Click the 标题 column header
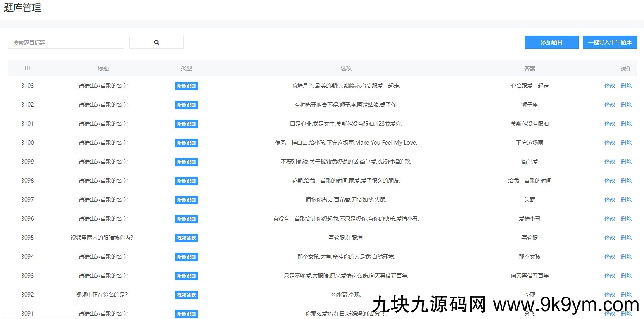 pos(103,68)
